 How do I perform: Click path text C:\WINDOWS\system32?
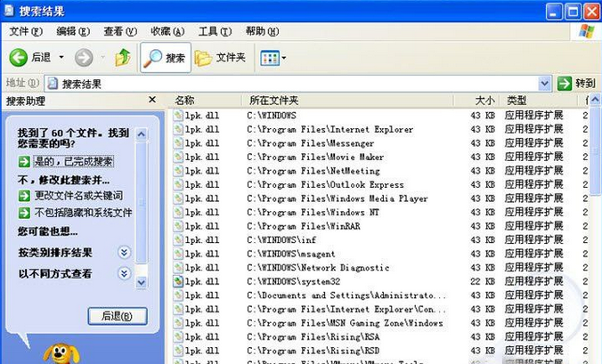point(294,281)
